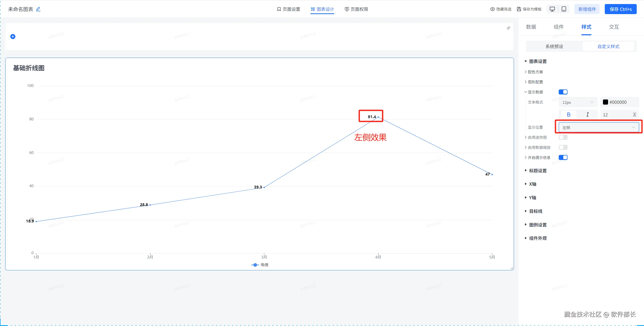Expand the 标题设置 section
The image size is (644, 326).
click(x=538, y=171)
